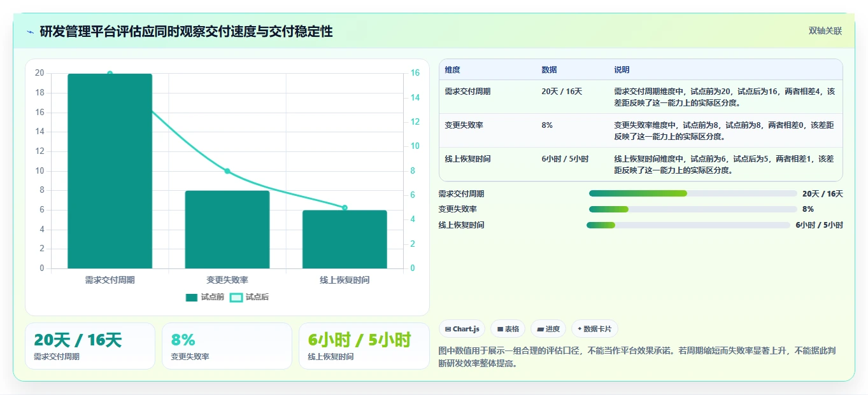Image resolution: width=868 pixels, height=395 pixels.
Task: Click the line point above the 变更失败率 bar
Action: pyautogui.click(x=227, y=171)
